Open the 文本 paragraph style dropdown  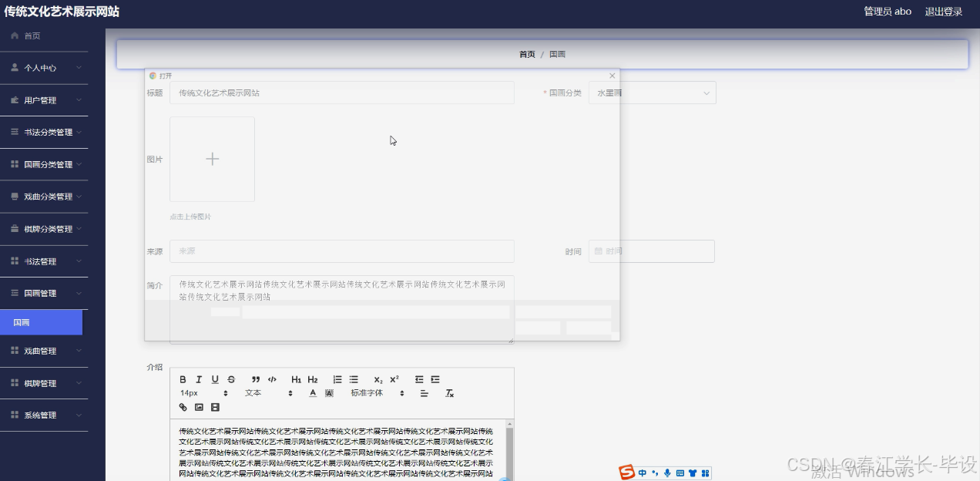269,393
